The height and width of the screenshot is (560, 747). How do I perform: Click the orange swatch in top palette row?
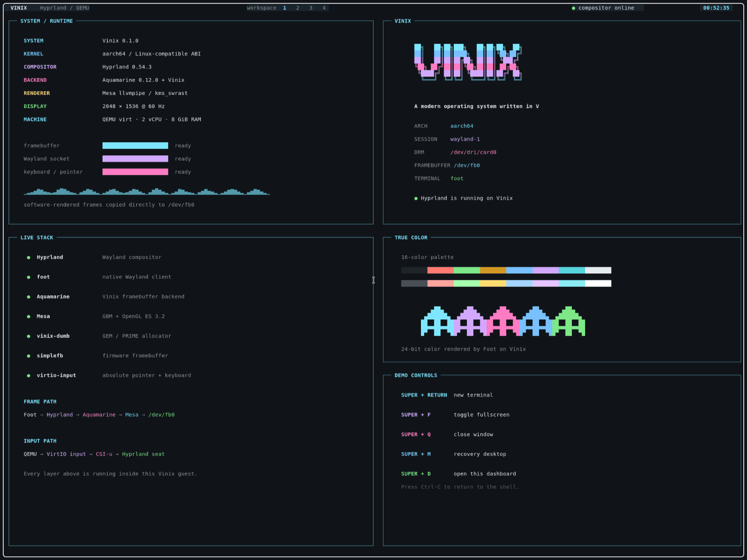click(x=493, y=270)
